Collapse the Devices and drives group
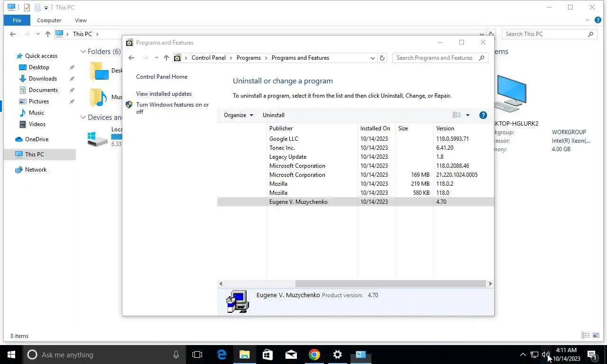Image resolution: width=607 pixels, height=364 pixels. (x=83, y=118)
